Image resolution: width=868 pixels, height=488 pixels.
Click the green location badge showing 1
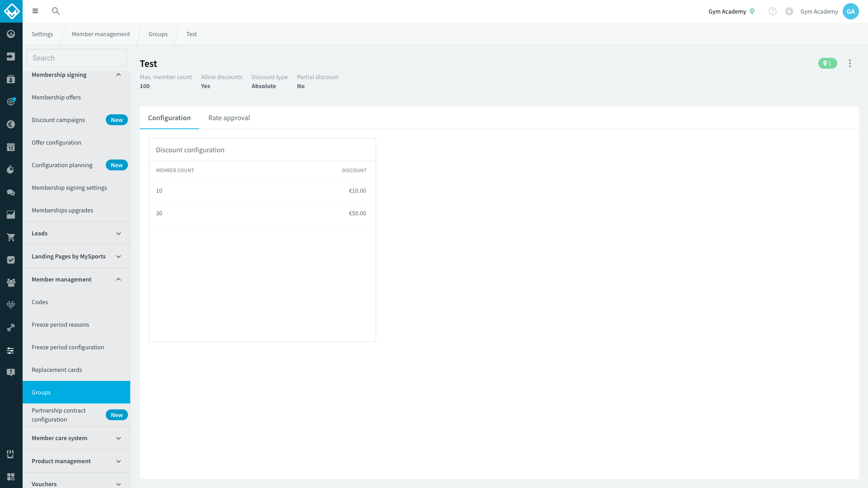(828, 63)
